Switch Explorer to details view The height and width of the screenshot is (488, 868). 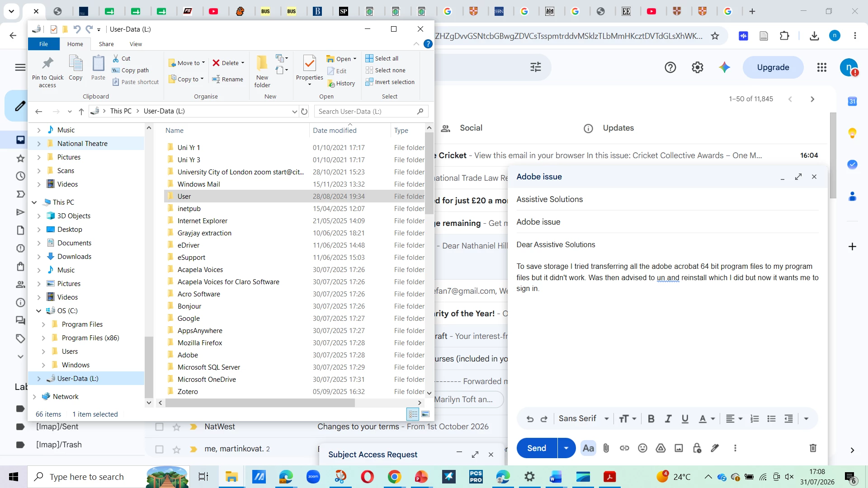click(x=413, y=414)
